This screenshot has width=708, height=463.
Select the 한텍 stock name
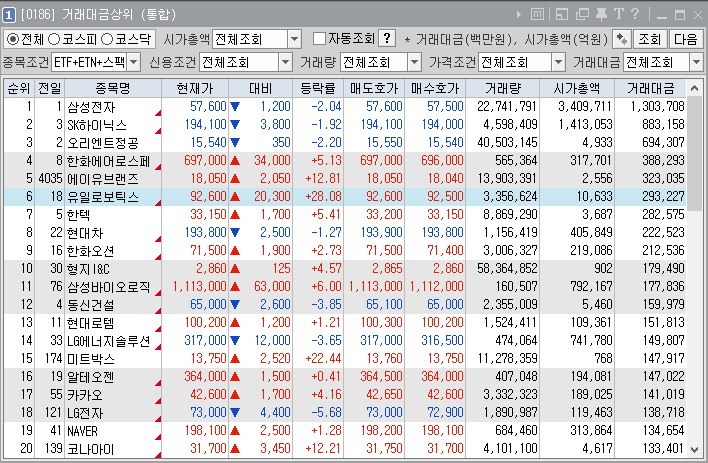click(79, 215)
